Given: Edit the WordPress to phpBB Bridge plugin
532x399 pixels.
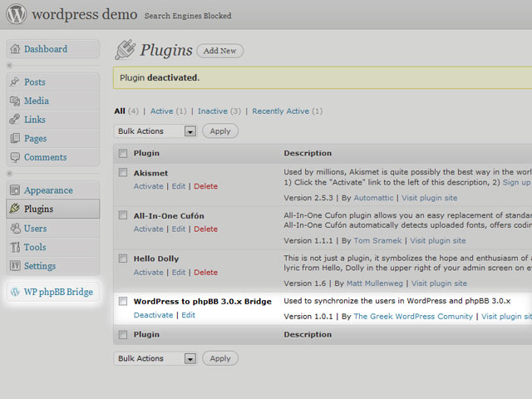Looking at the screenshot, I should tap(189, 315).
